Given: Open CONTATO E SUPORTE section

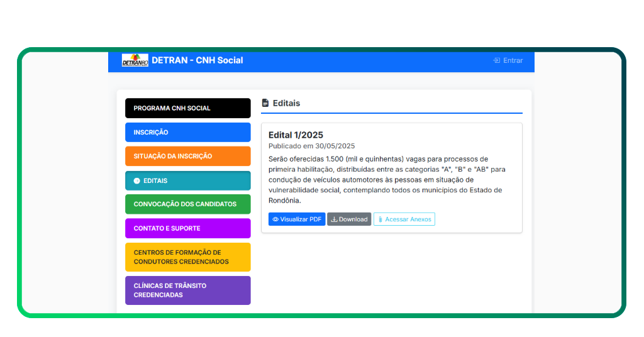Looking at the screenshot, I should coord(187,228).
